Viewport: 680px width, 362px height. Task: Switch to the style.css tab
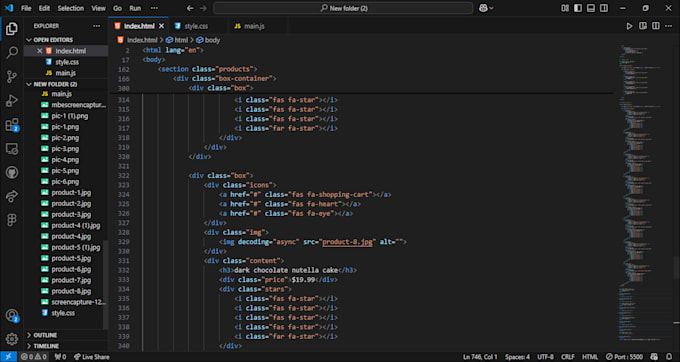click(198, 26)
